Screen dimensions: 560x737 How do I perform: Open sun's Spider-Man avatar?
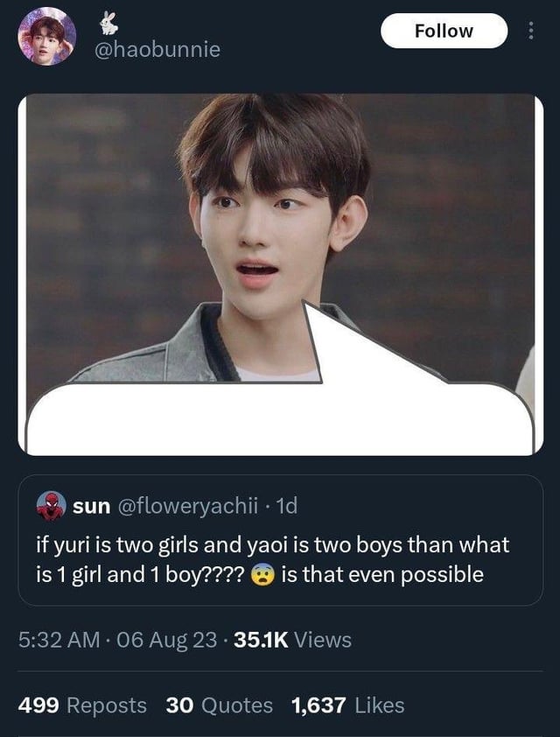click(x=51, y=506)
